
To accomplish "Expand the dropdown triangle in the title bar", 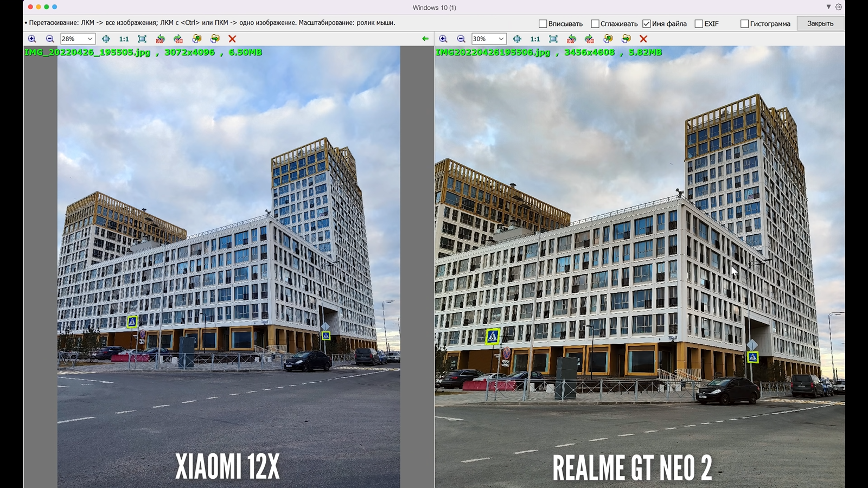I will (828, 7).
